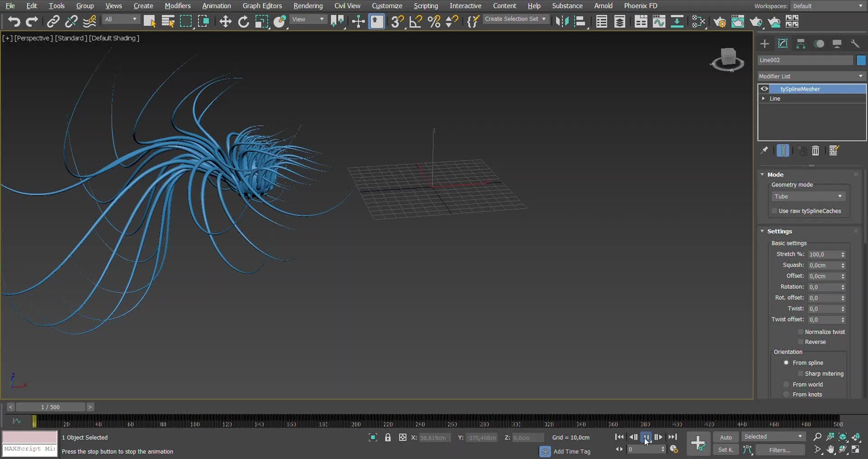The height and width of the screenshot is (459, 868).
Task: Open the Render Setup teapot icon
Action: click(x=720, y=22)
